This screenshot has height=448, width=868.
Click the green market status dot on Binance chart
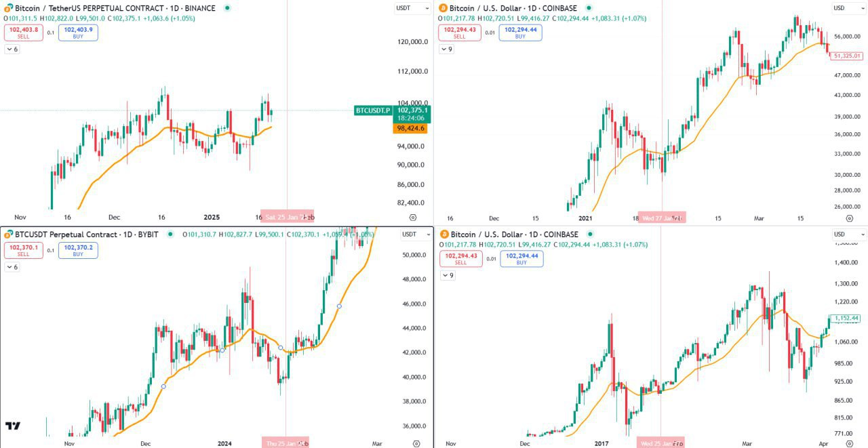pos(226,8)
